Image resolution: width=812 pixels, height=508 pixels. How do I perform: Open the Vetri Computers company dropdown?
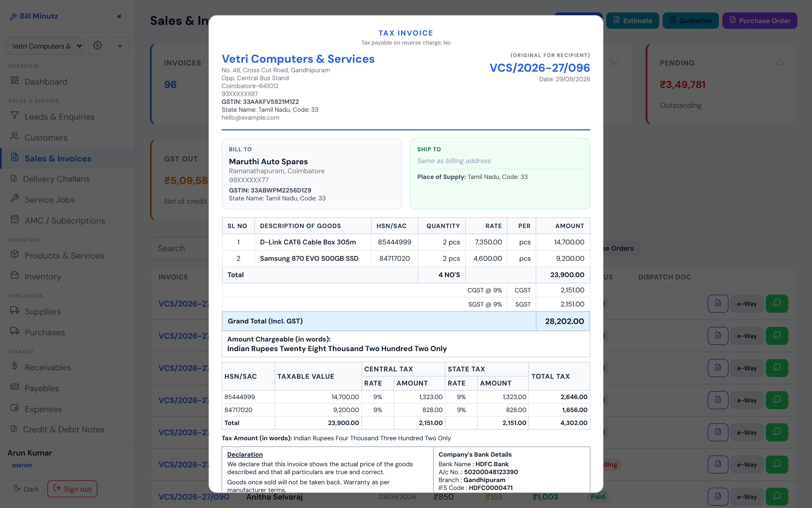tap(45, 46)
